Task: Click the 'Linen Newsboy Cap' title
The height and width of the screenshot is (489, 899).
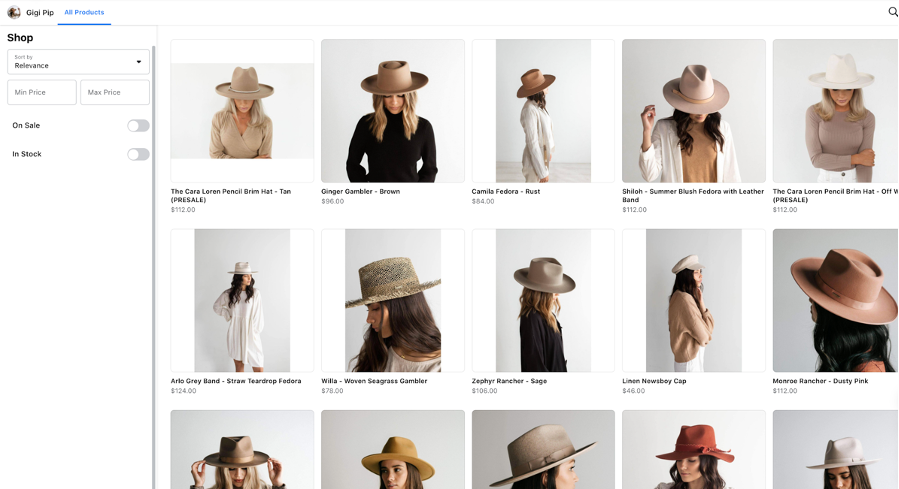Action: click(654, 381)
